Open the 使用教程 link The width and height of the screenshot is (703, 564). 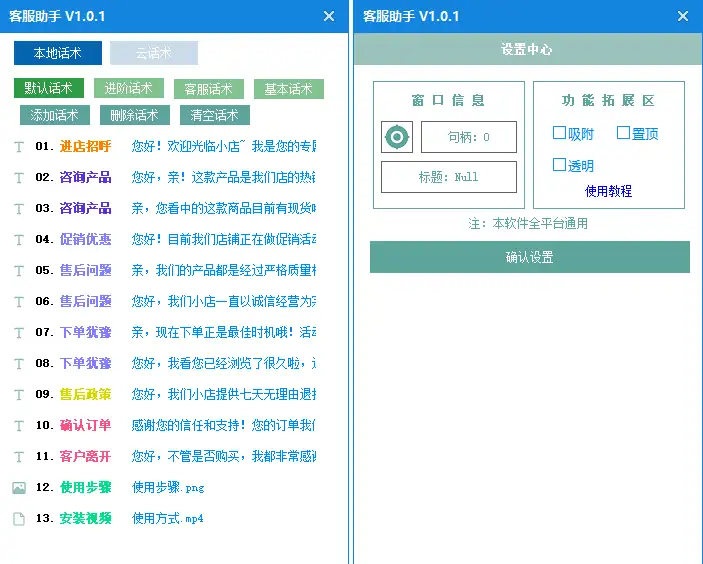coord(608,191)
